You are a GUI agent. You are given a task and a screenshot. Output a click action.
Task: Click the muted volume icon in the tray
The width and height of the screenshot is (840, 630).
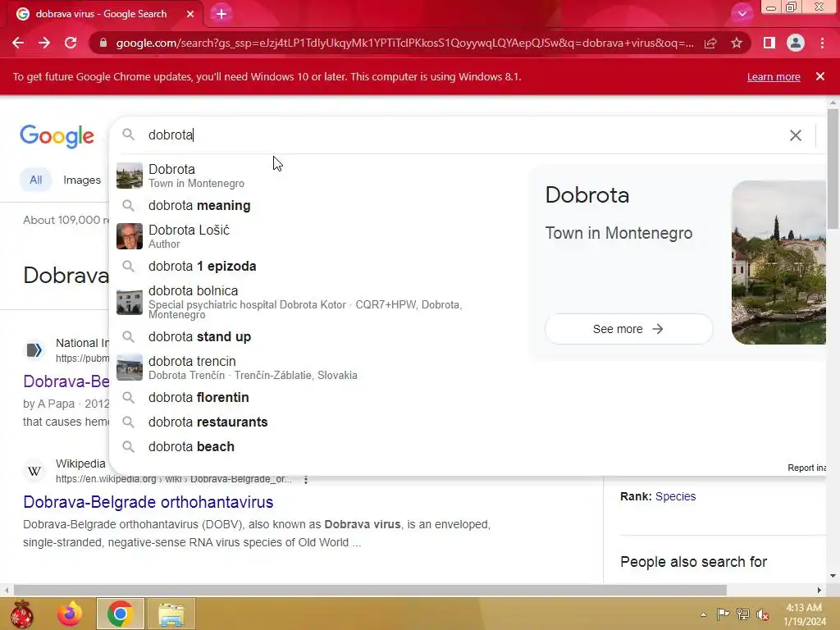[763, 614]
